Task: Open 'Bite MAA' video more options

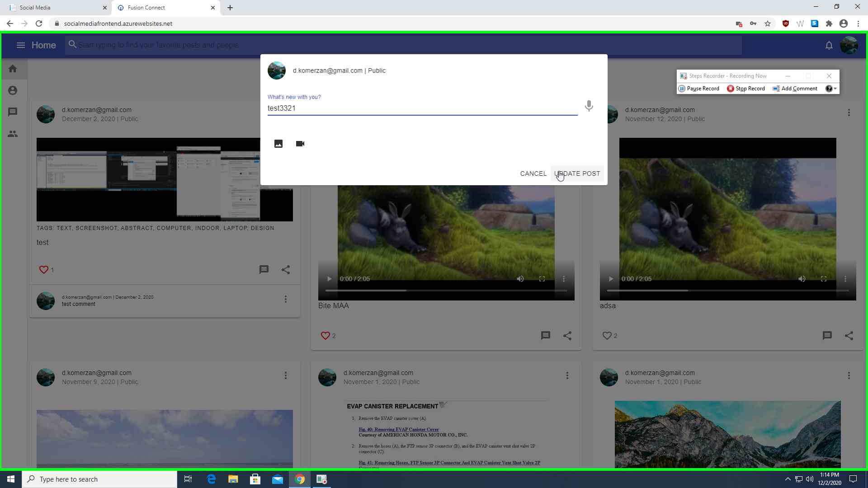Action: pyautogui.click(x=564, y=279)
